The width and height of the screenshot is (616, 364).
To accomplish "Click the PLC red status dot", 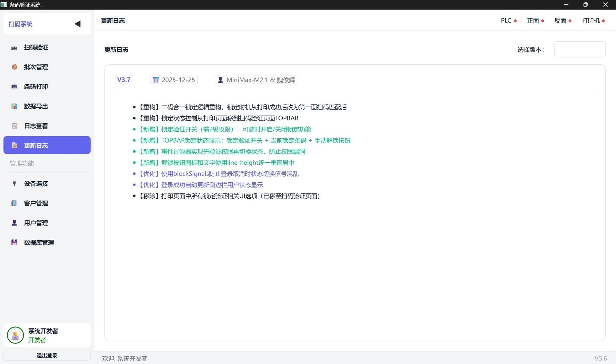I will coord(515,21).
